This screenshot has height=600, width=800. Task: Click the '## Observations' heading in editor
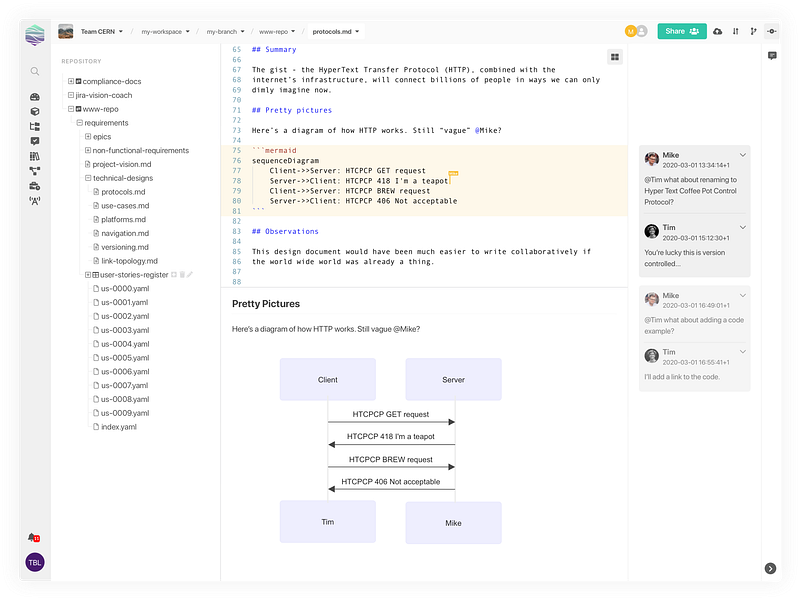pos(285,232)
